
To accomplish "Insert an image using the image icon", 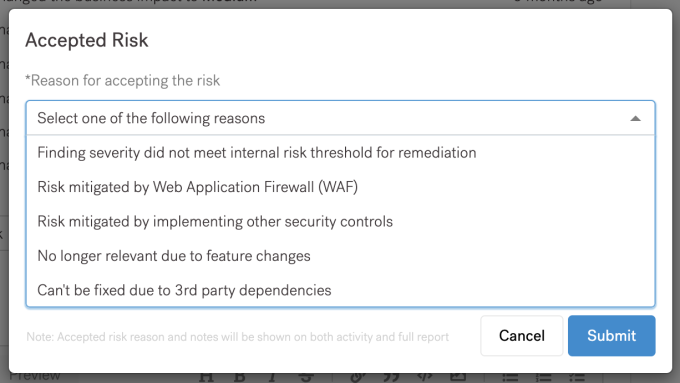I will [458, 377].
